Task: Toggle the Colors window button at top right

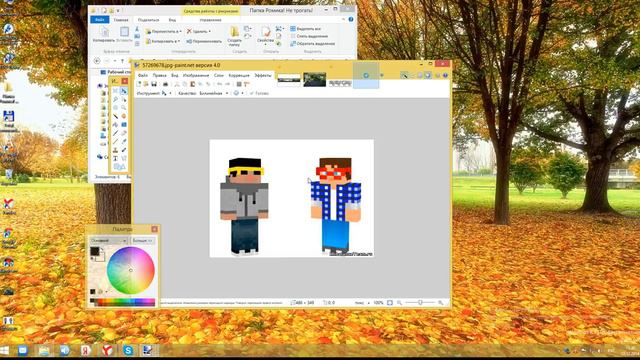Action: tap(428, 76)
